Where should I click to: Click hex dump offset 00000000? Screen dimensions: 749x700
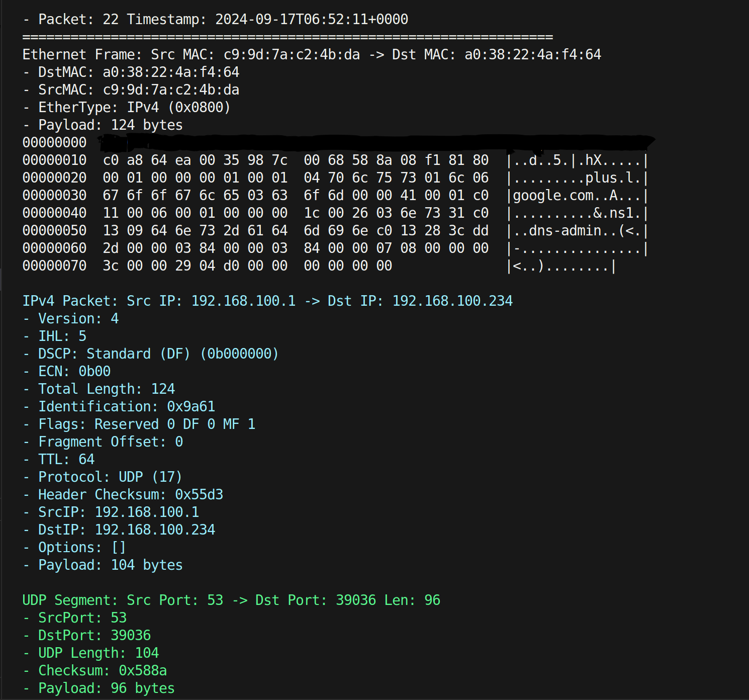[x=54, y=143]
